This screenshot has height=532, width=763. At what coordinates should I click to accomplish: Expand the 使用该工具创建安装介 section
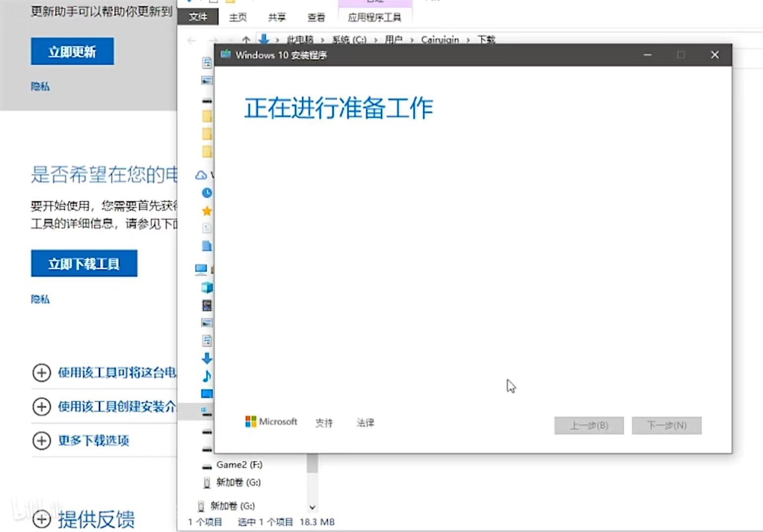[x=104, y=407]
